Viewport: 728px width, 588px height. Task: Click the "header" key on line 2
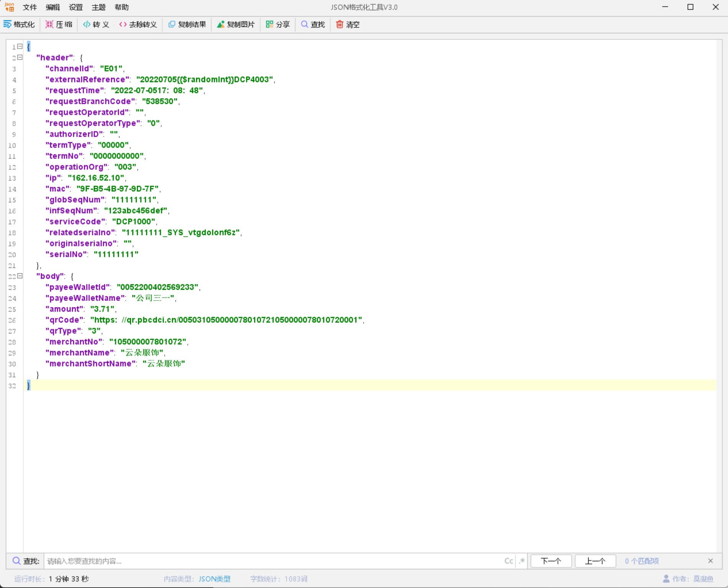coord(55,57)
